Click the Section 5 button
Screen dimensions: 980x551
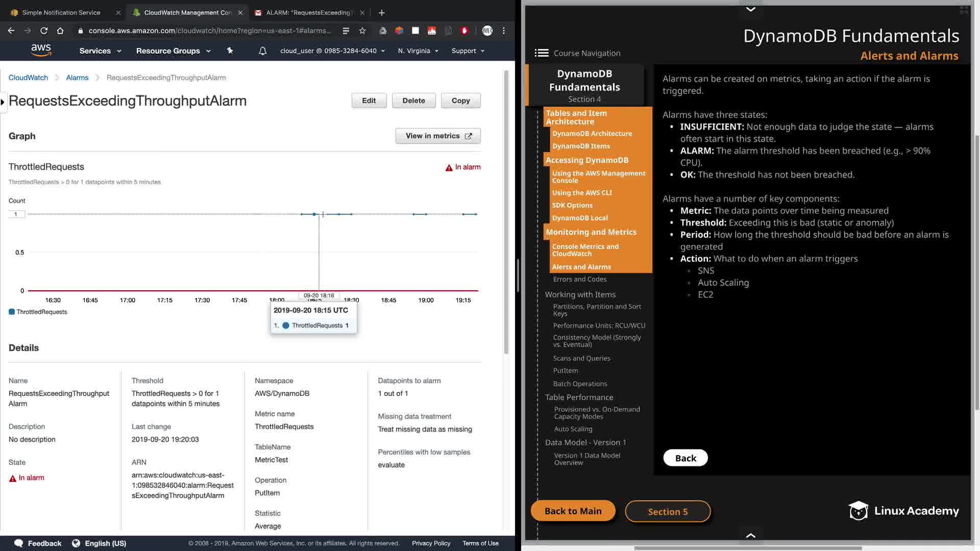pyautogui.click(x=668, y=511)
